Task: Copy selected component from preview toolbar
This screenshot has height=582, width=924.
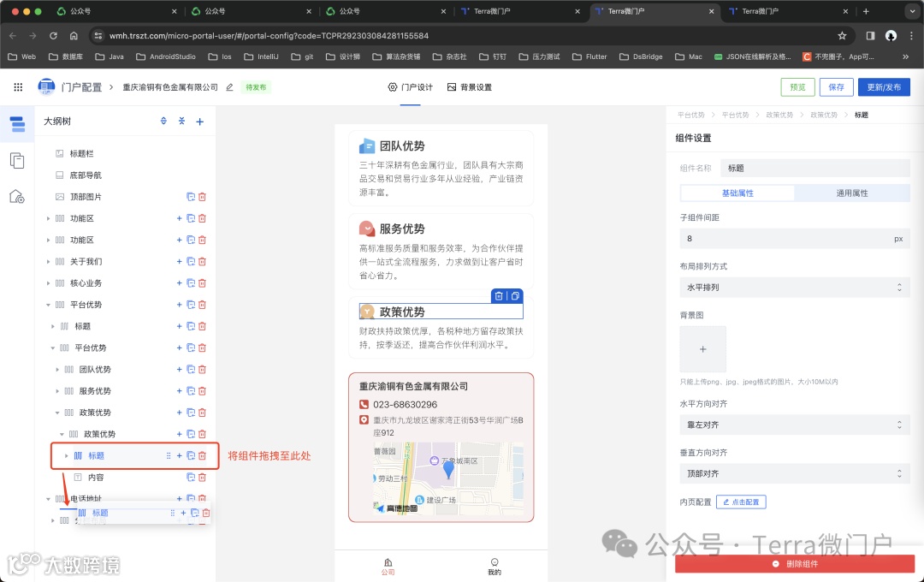Action: pyautogui.click(x=515, y=296)
